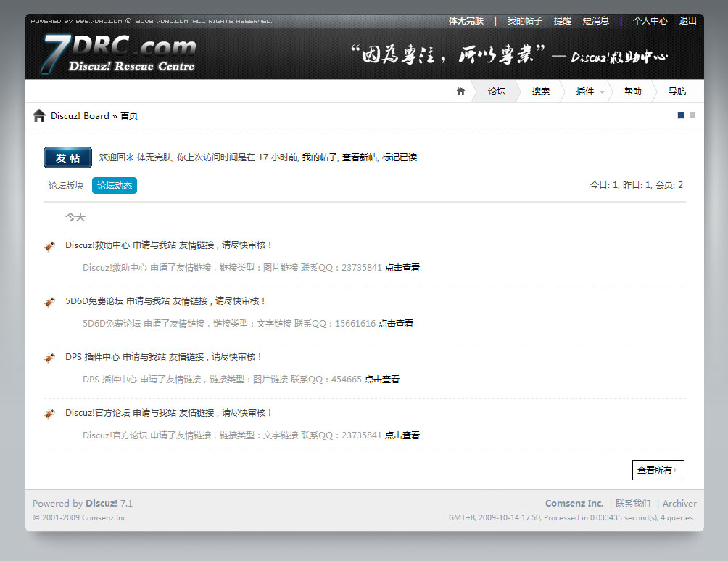Switch to the 论坛版块 tab
Image resolution: width=728 pixels, height=561 pixels.
[66, 186]
